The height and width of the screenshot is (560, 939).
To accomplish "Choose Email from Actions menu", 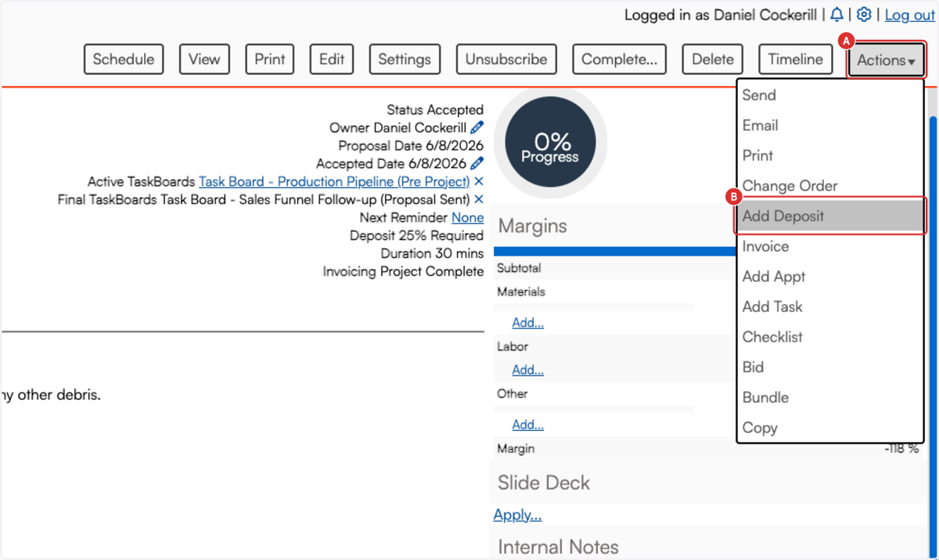I will (830, 125).
